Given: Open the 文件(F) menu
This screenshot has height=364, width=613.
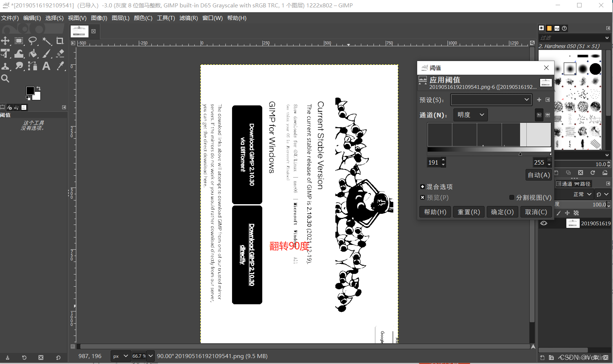Looking at the screenshot, I should point(10,18).
